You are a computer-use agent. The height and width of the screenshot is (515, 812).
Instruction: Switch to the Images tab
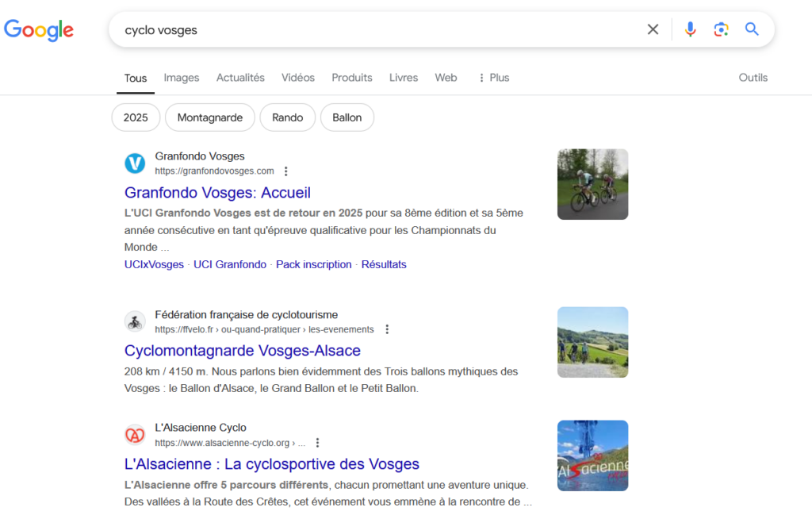(x=182, y=78)
